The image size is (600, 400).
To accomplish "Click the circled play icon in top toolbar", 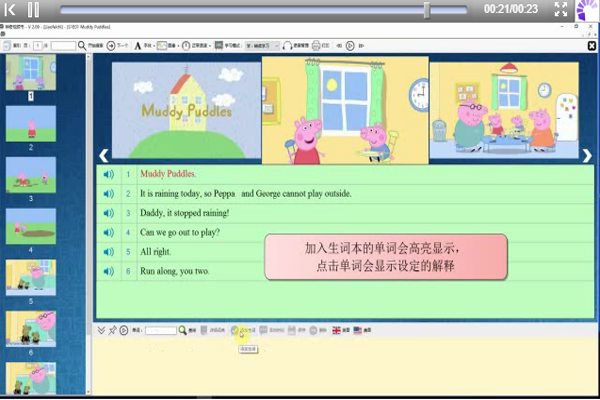I will [x=350, y=46].
